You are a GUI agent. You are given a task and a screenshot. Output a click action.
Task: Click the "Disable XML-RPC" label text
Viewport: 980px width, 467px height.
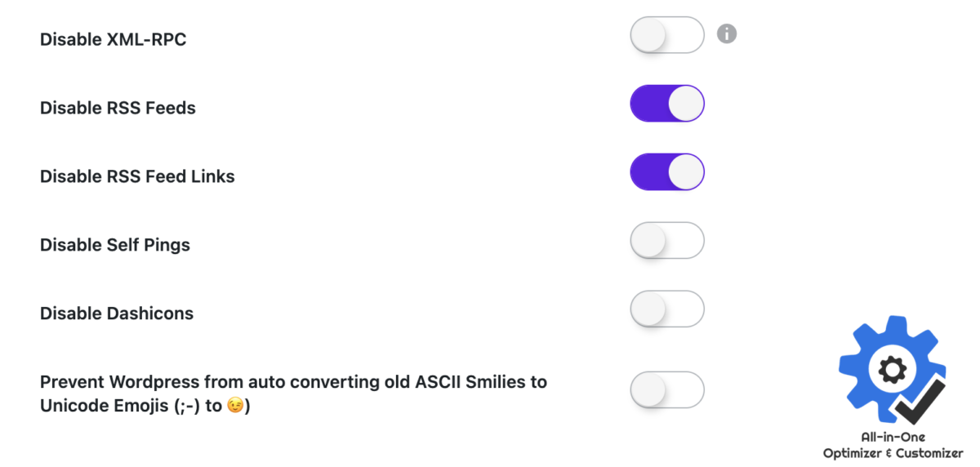(x=114, y=38)
